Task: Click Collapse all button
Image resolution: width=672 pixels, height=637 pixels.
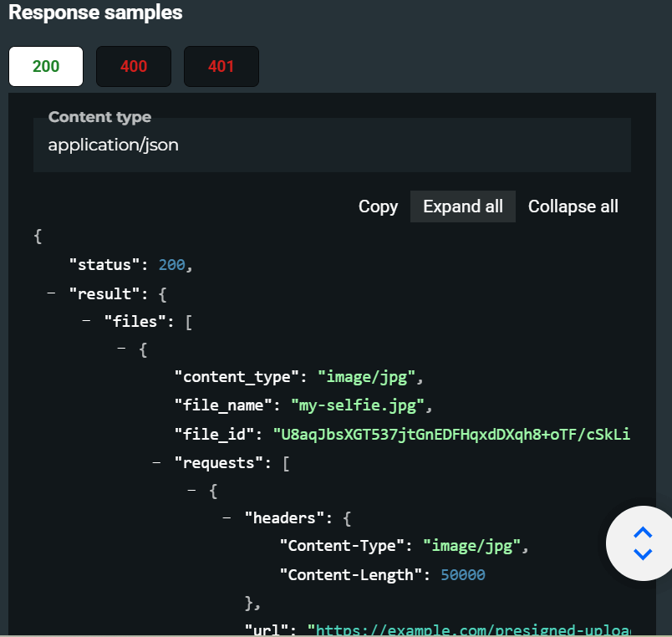Action: 573,206
